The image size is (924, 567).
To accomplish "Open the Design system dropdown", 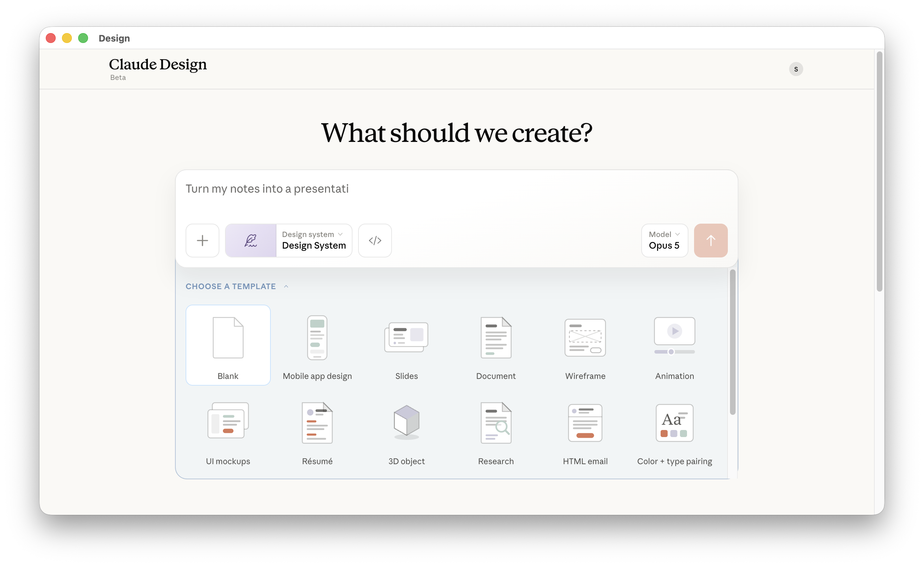I will tap(314, 241).
